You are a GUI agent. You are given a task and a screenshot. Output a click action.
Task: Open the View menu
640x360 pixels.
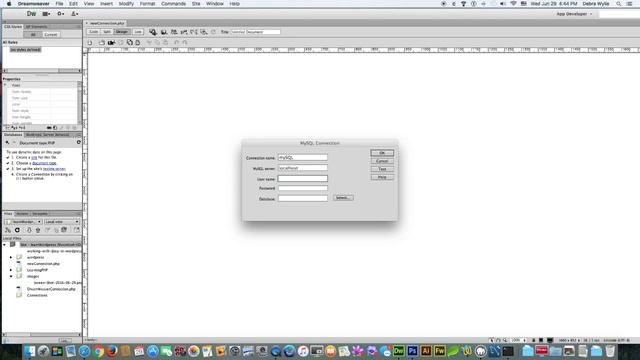(89, 4)
